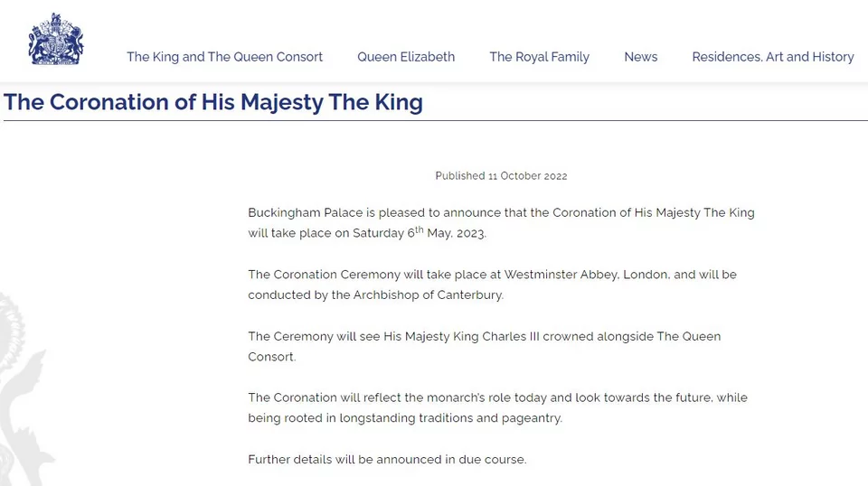Go to the News section

(x=640, y=57)
